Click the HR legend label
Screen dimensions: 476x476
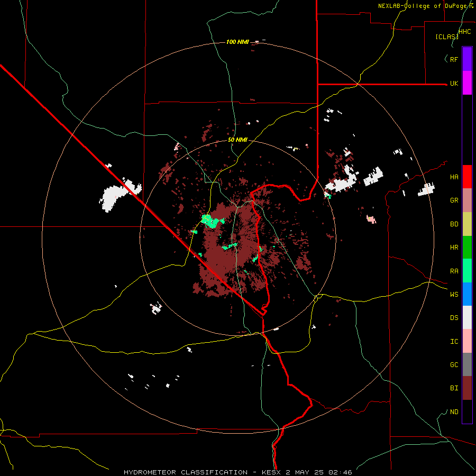click(x=454, y=248)
